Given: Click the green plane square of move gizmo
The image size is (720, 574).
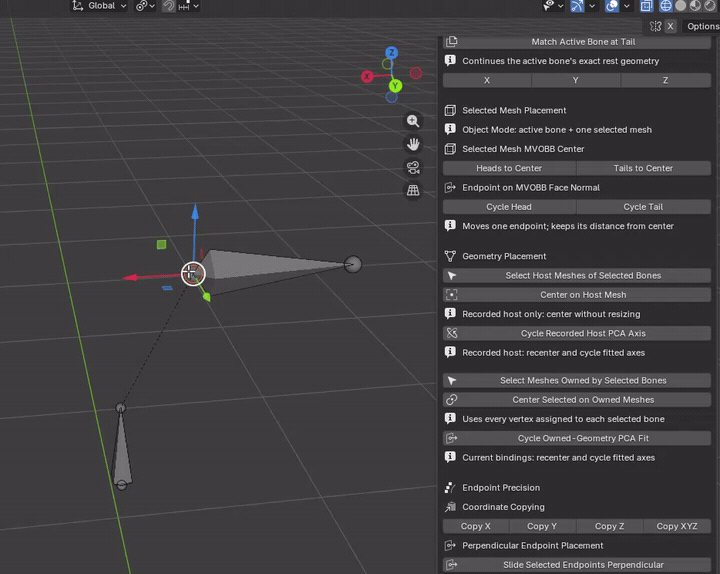Looking at the screenshot, I should pyautogui.click(x=161, y=244).
